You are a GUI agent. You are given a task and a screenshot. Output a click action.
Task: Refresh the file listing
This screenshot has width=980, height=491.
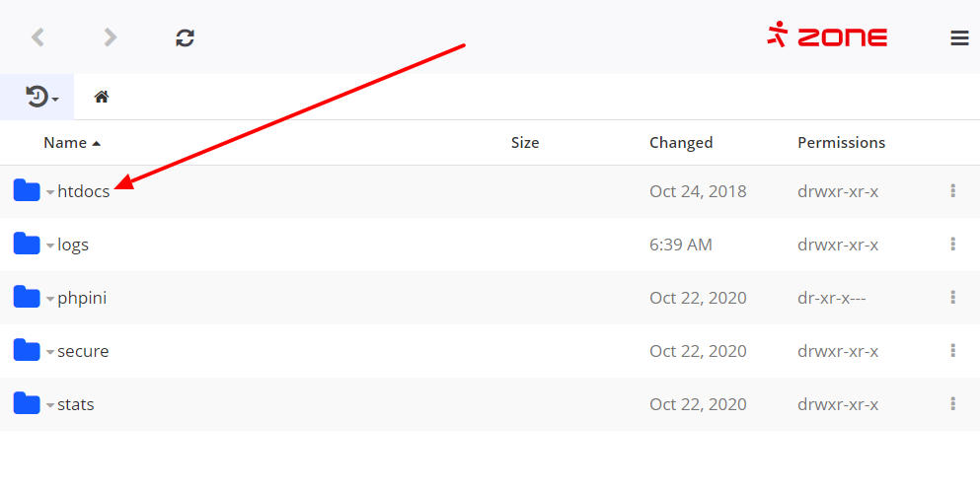[185, 37]
